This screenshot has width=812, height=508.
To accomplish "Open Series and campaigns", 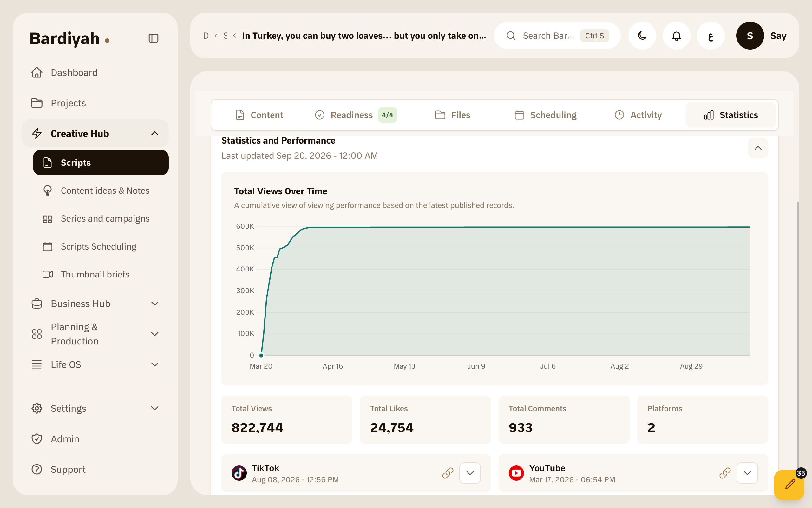I will (101, 218).
